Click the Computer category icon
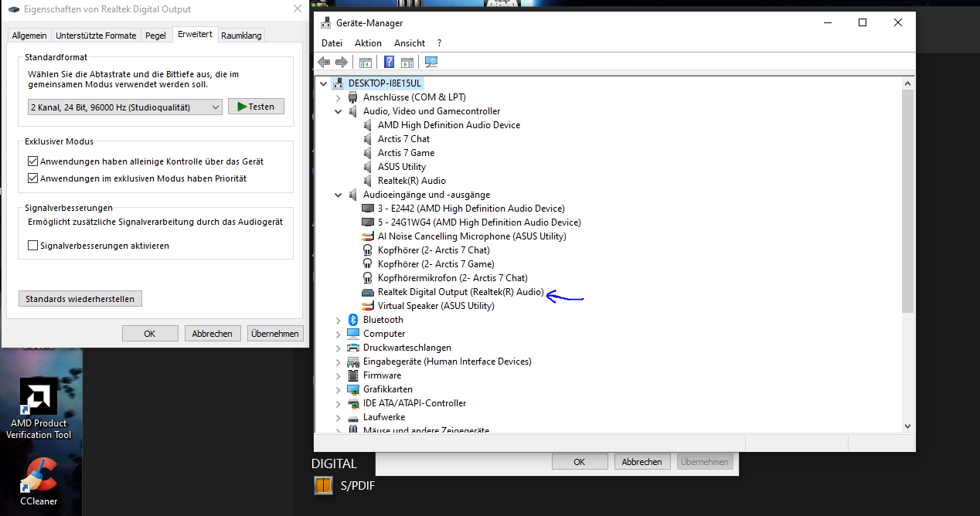980x516 pixels. tap(353, 334)
